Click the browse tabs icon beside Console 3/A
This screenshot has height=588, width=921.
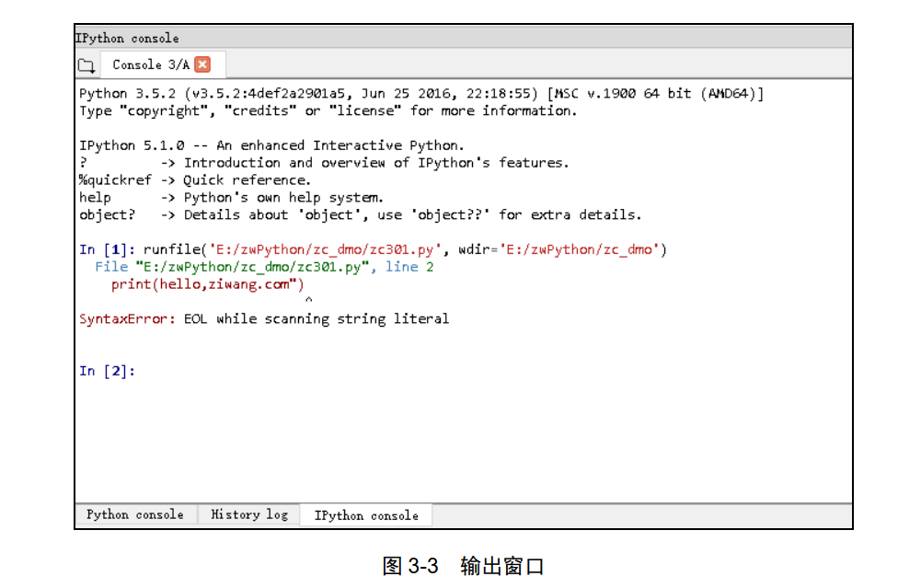(86, 65)
